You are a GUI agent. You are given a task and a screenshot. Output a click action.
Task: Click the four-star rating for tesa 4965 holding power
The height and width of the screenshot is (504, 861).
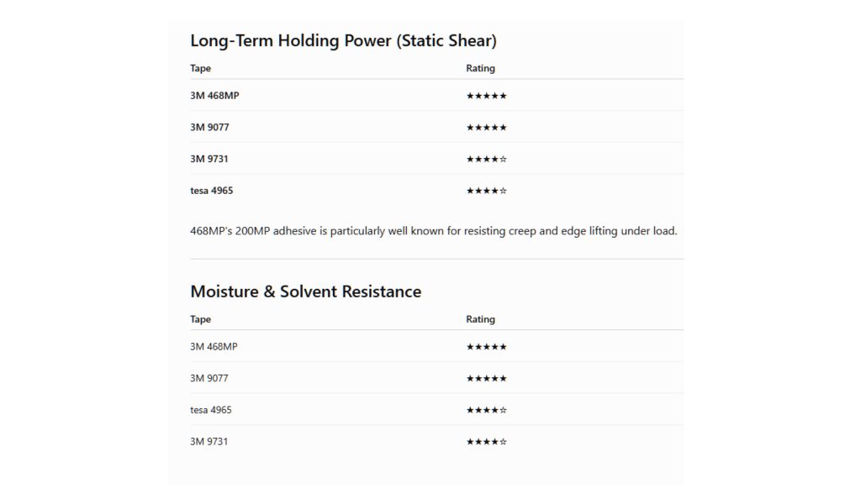click(x=487, y=192)
